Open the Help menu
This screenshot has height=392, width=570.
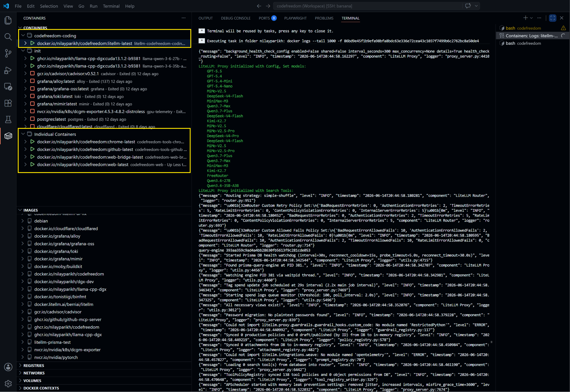130,6
